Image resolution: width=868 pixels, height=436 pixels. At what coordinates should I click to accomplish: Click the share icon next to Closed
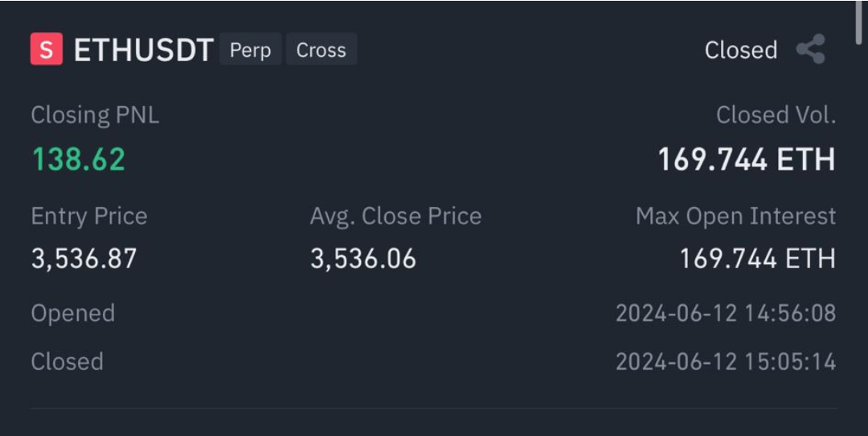pyautogui.click(x=811, y=49)
